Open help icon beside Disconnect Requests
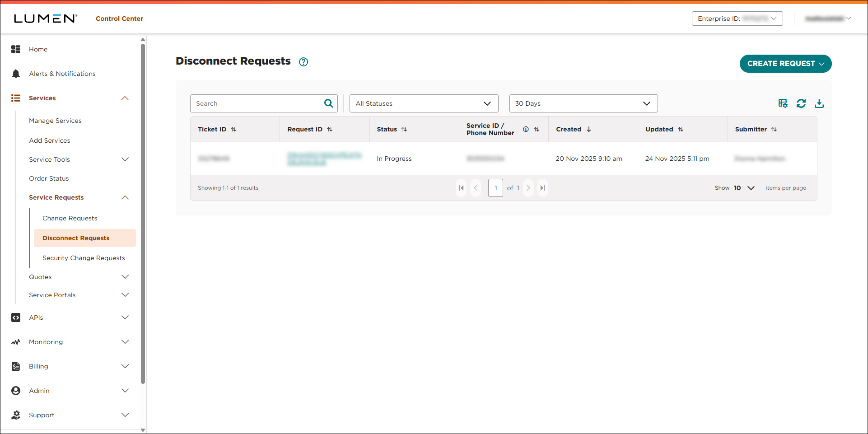 (303, 62)
